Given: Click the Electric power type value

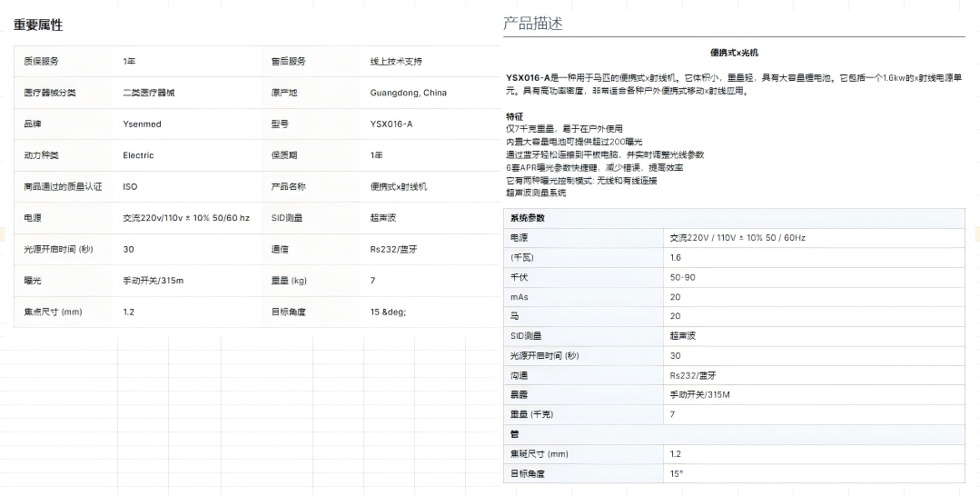Looking at the screenshot, I should pos(138,155).
